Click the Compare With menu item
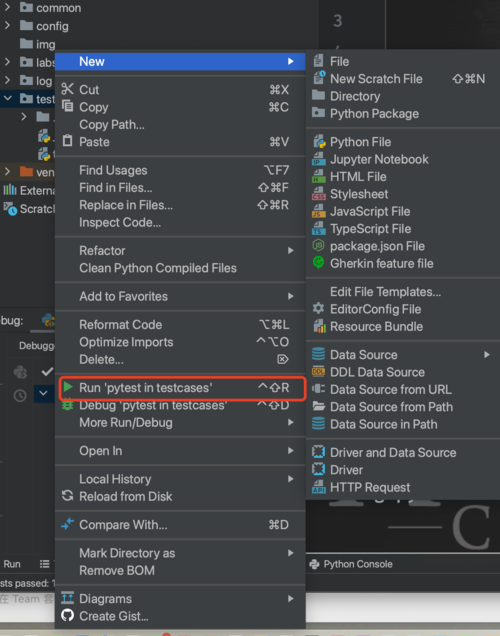This screenshot has height=636, width=500. 180,524
